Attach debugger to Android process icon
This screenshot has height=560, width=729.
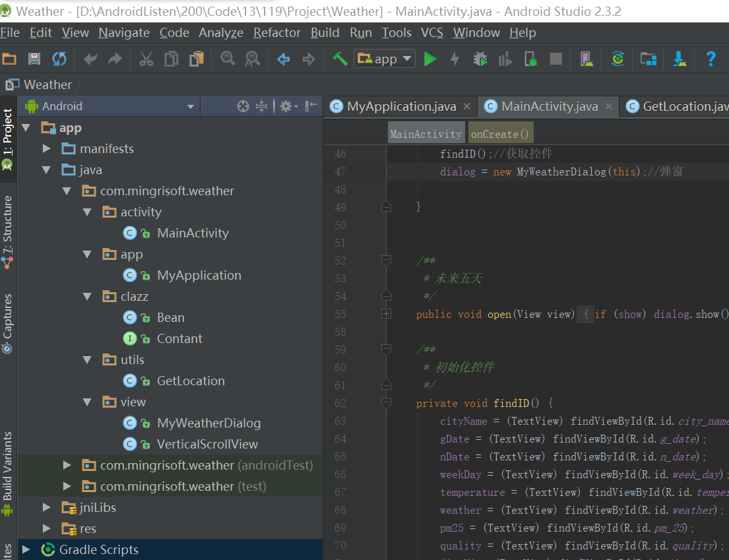tap(530, 59)
